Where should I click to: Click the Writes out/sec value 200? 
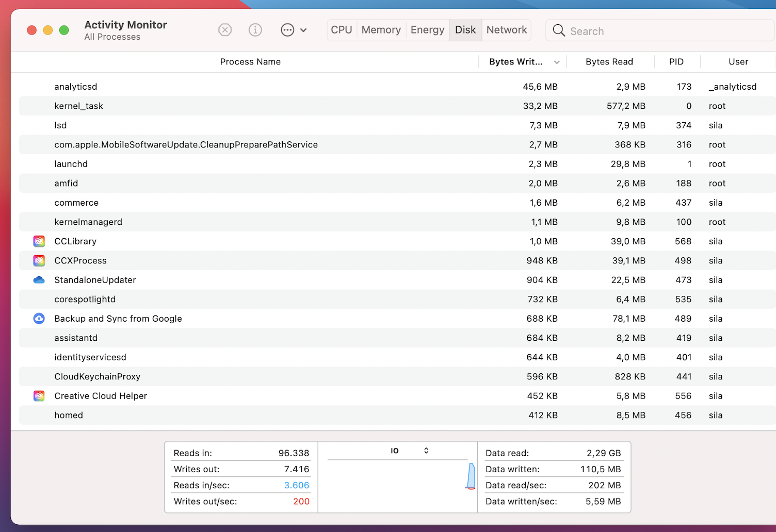pyautogui.click(x=301, y=501)
